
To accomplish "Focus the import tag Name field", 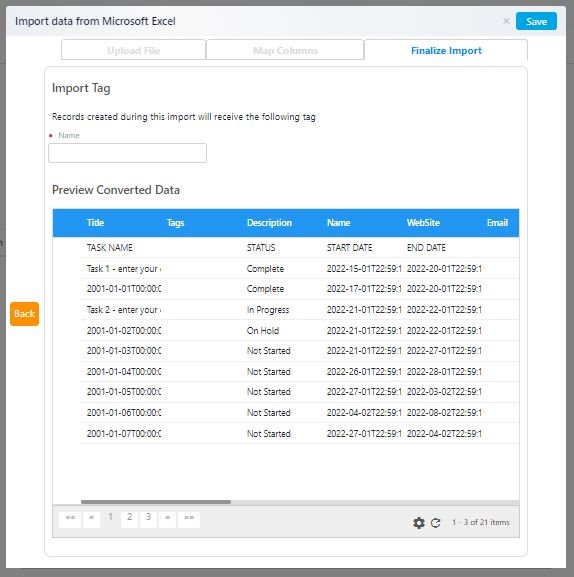I will click(127, 153).
